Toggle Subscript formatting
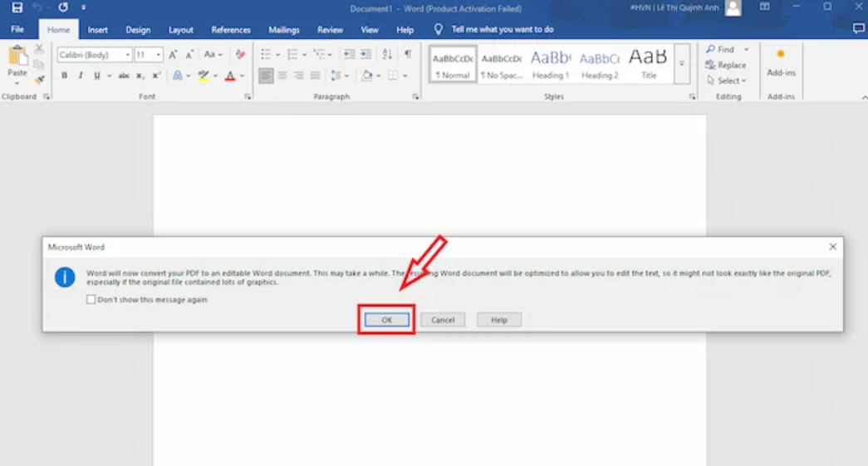This screenshot has height=466, width=868. coord(140,76)
